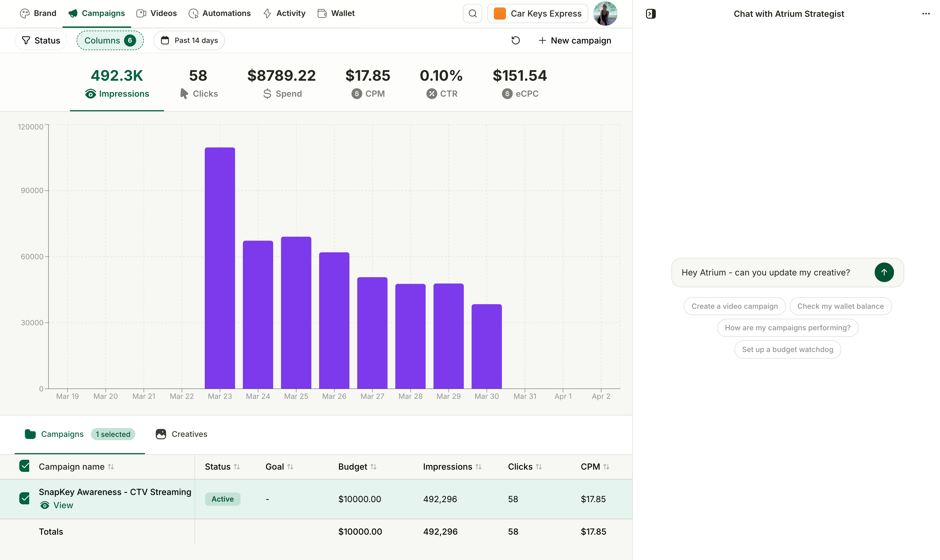Sort by Campaign name column arrows
940x560 pixels.
111,467
